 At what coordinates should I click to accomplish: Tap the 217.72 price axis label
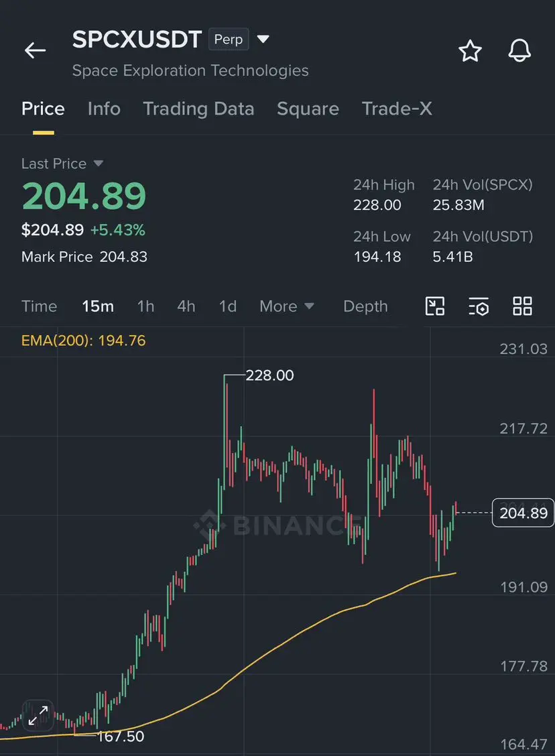click(x=523, y=428)
